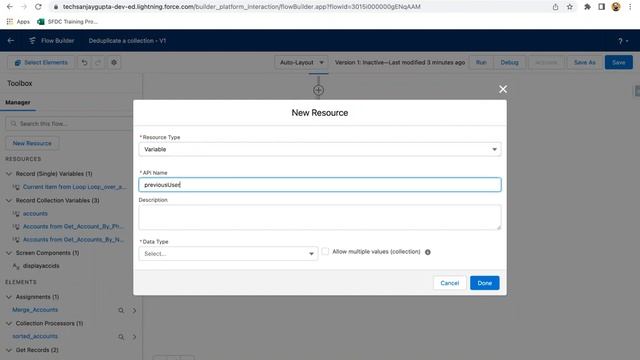Open the browser extensions puzzle icon

coord(587,7)
